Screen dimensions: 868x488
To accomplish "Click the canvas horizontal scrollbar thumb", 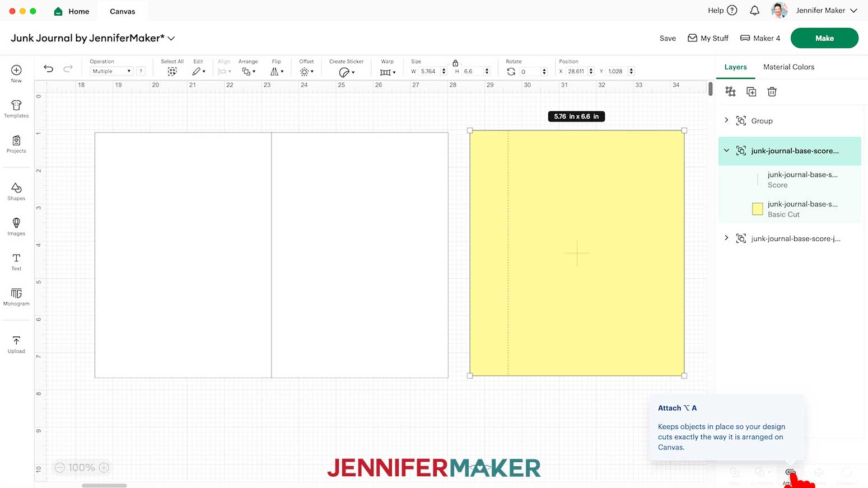I will 104,485.
